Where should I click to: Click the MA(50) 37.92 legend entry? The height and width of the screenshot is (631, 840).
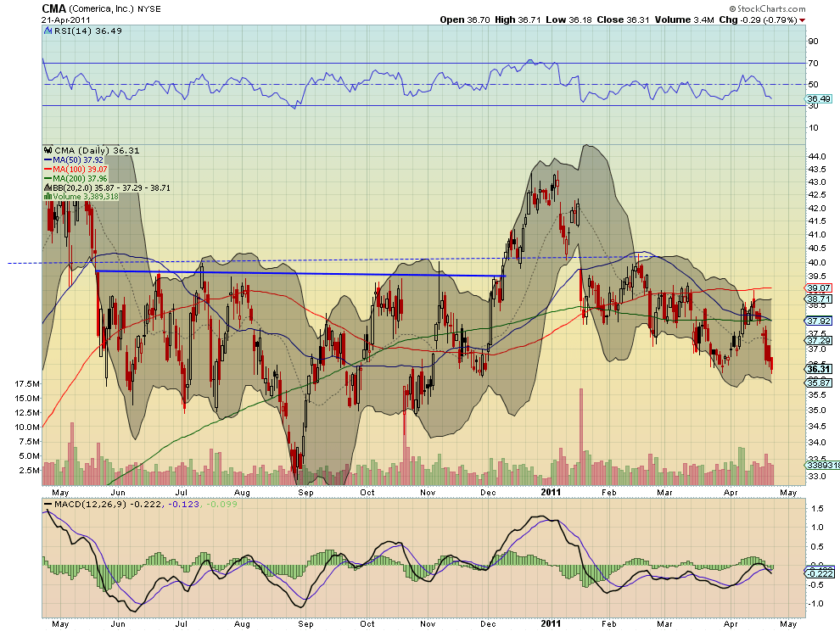(x=78, y=160)
